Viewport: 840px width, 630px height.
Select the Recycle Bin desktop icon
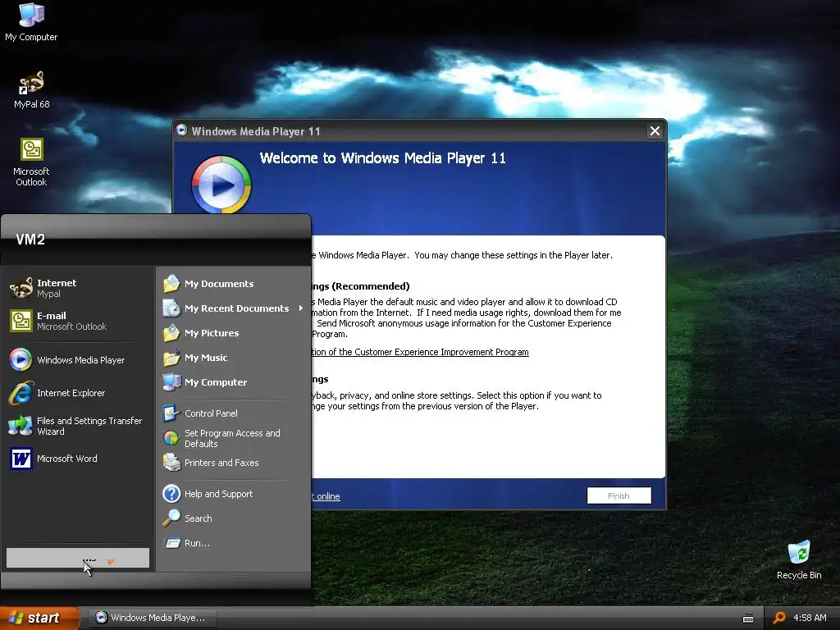[x=799, y=560]
